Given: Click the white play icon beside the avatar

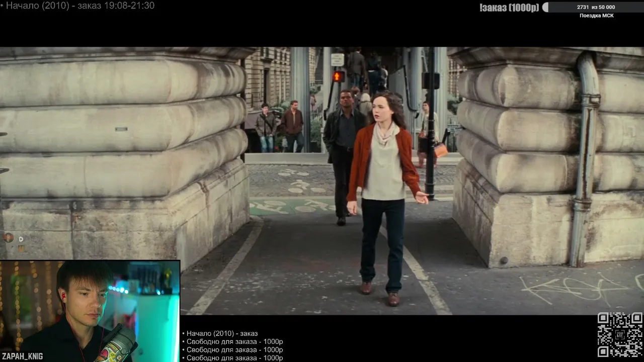Looking at the screenshot, I should pyautogui.click(x=21, y=239).
